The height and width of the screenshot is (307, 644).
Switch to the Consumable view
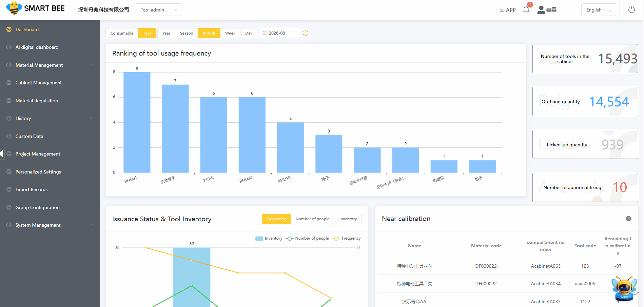[x=122, y=33]
